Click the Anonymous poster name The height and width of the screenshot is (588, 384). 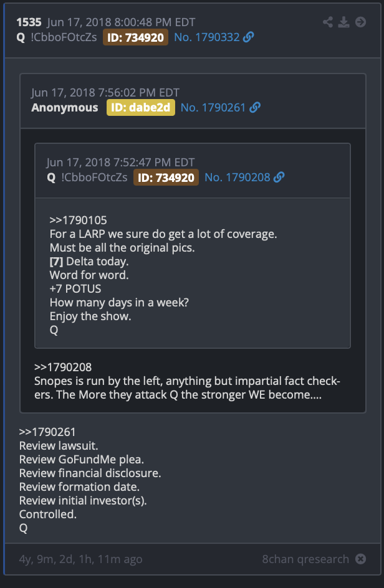65,108
